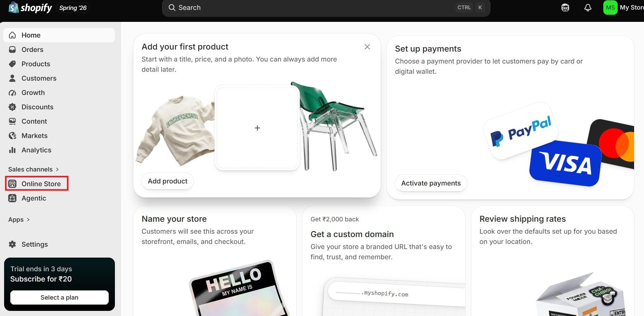Open the Get a custom domain card
This screenshot has width=644, height=316.
click(384, 261)
